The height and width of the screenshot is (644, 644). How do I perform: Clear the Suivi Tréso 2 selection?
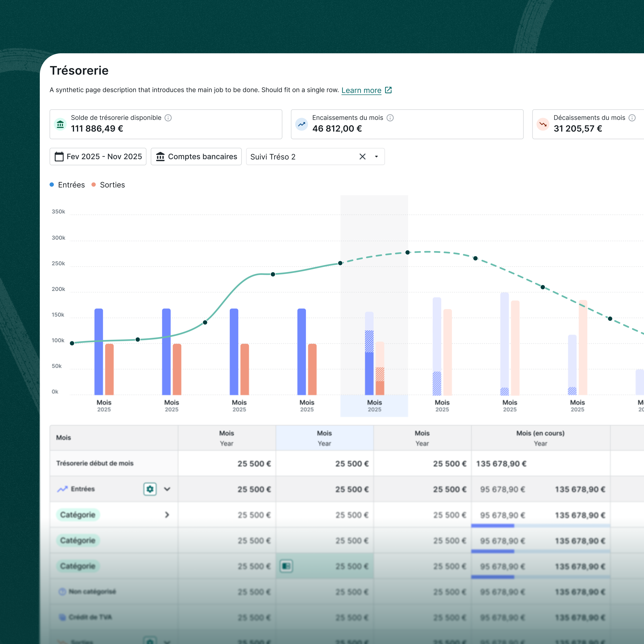362,157
